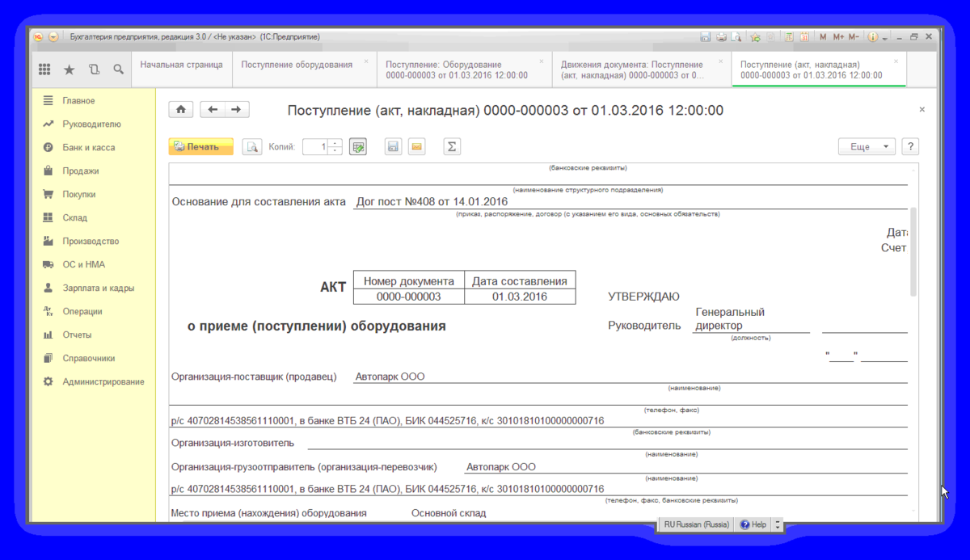Open Favorites star icon
The image size is (970, 560).
(x=70, y=69)
